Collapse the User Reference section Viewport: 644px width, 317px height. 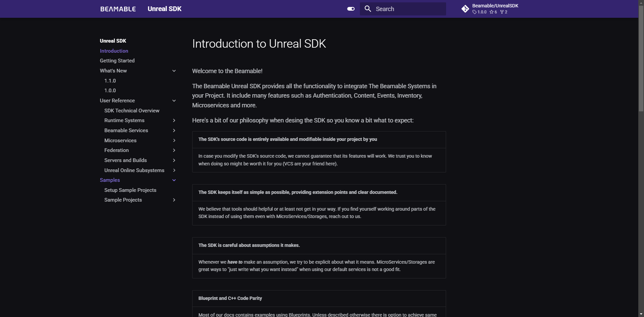point(174,101)
